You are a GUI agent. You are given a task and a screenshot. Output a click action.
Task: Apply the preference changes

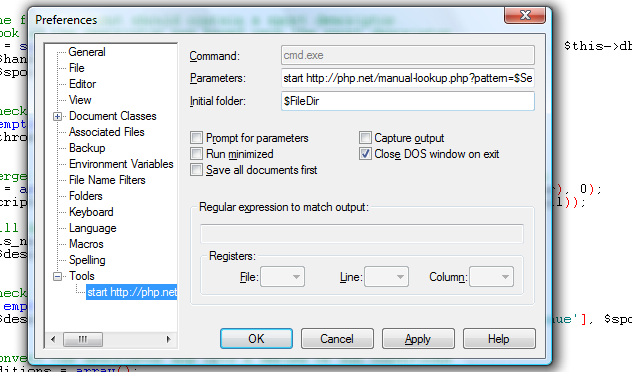[x=418, y=339]
